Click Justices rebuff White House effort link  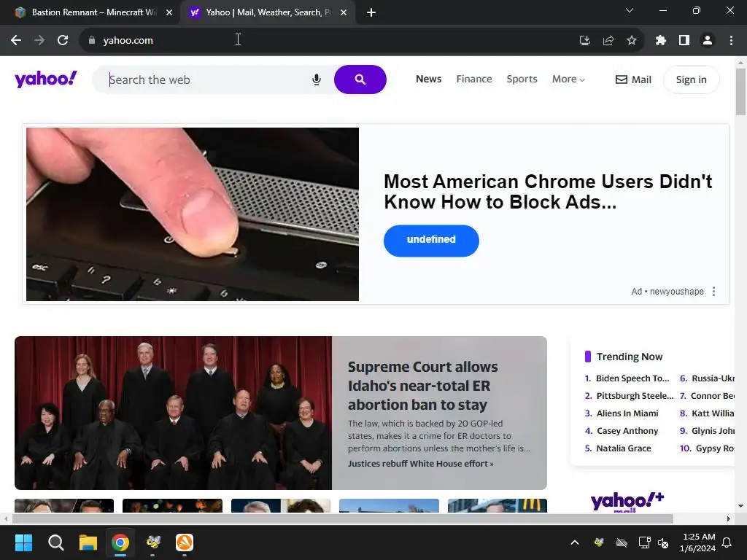tap(420, 464)
